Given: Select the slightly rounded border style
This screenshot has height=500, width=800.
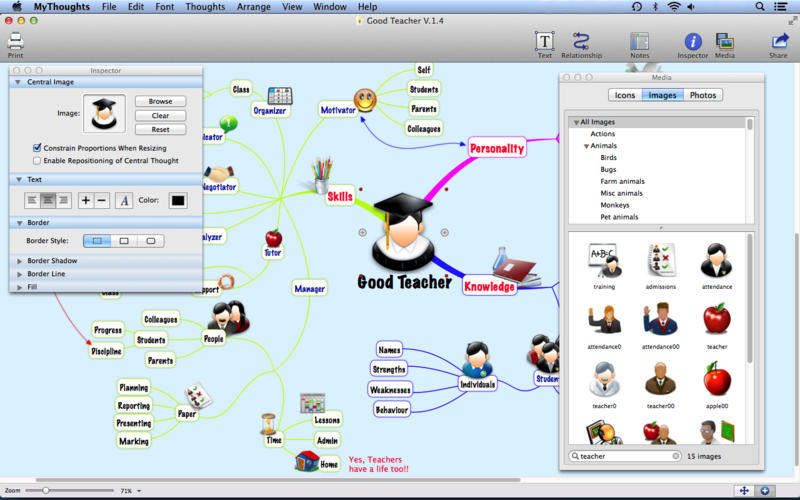Looking at the screenshot, I should [x=124, y=241].
